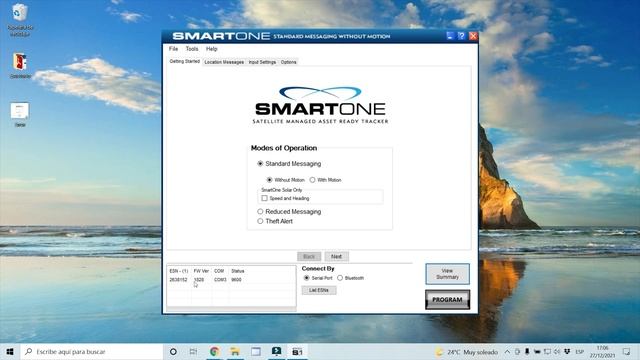Click the FW Ver column header
Image resolution: width=640 pixels, height=360 pixels.
pyautogui.click(x=201, y=271)
